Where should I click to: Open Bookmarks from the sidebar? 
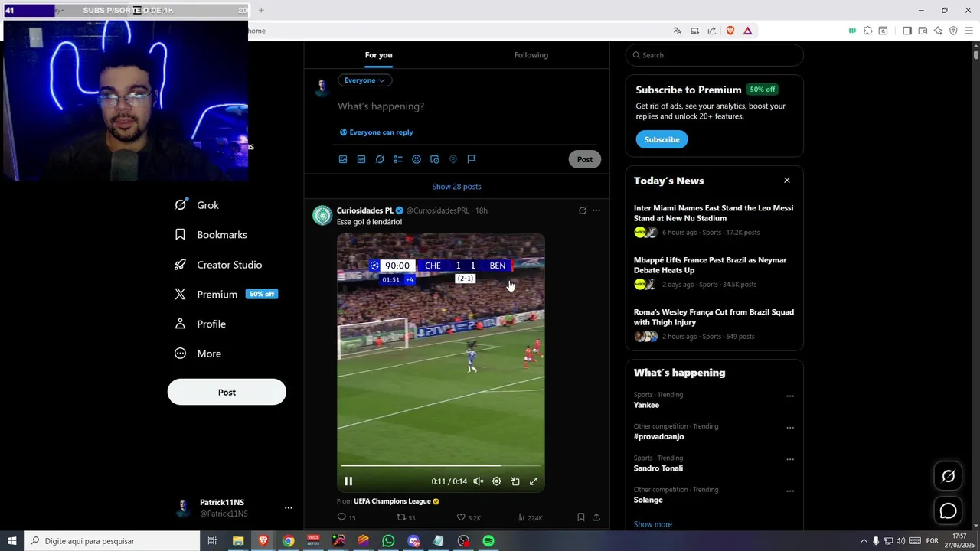pyautogui.click(x=211, y=235)
